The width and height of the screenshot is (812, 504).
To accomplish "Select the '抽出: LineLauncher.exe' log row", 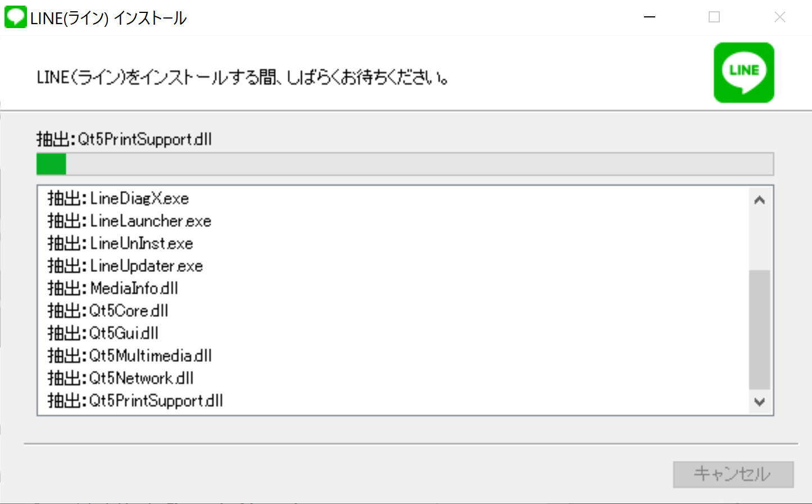I will pyautogui.click(x=393, y=221).
